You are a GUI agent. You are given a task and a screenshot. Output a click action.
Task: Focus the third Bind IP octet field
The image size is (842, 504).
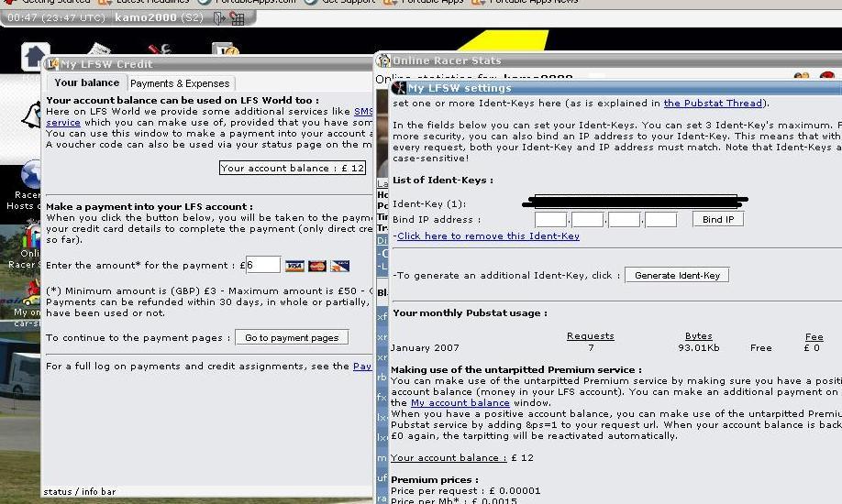624,220
